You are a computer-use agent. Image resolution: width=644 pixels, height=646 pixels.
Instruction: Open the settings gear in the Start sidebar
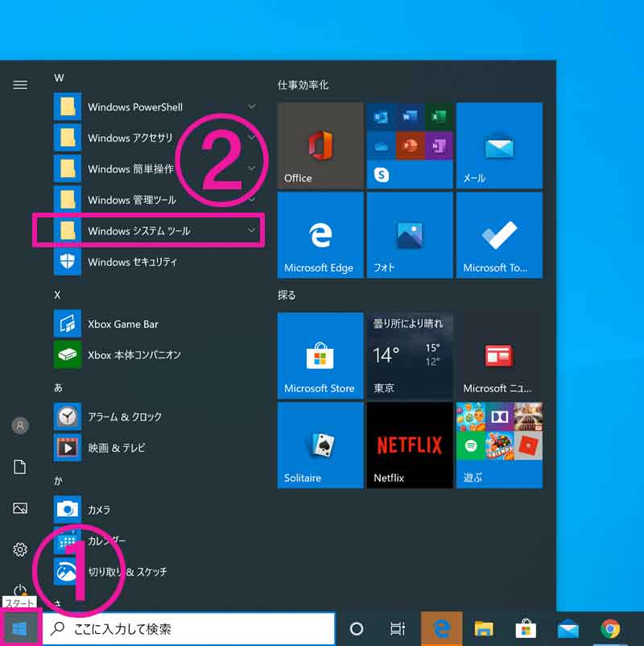[x=20, y=549]
